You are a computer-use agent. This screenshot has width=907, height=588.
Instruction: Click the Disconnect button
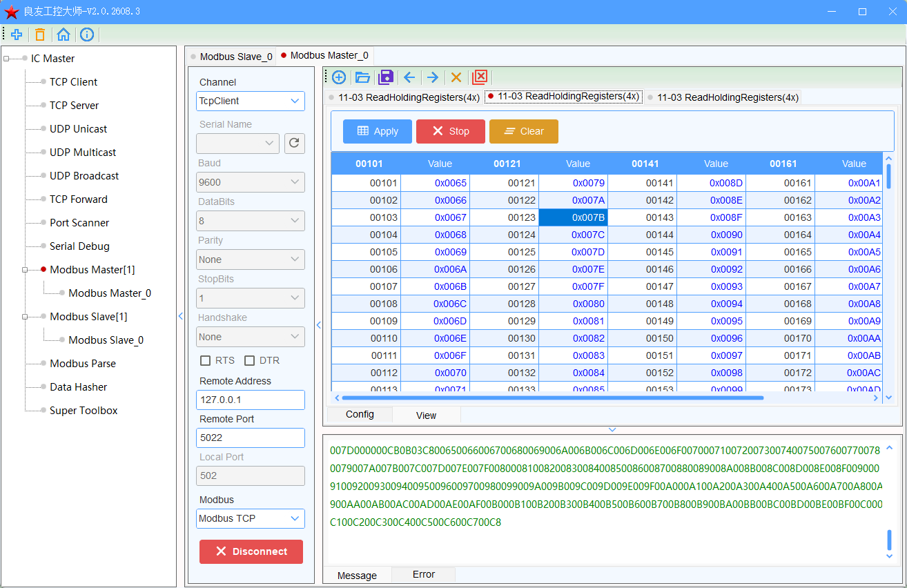[251, 551]
